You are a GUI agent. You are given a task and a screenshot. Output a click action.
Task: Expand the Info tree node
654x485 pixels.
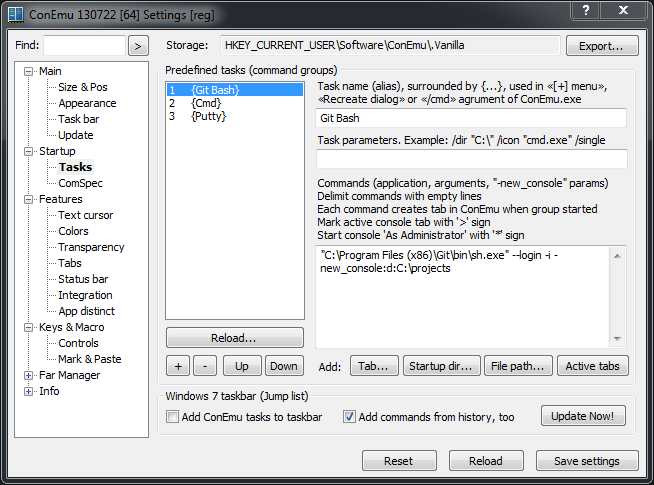click(x=28, y=391)
